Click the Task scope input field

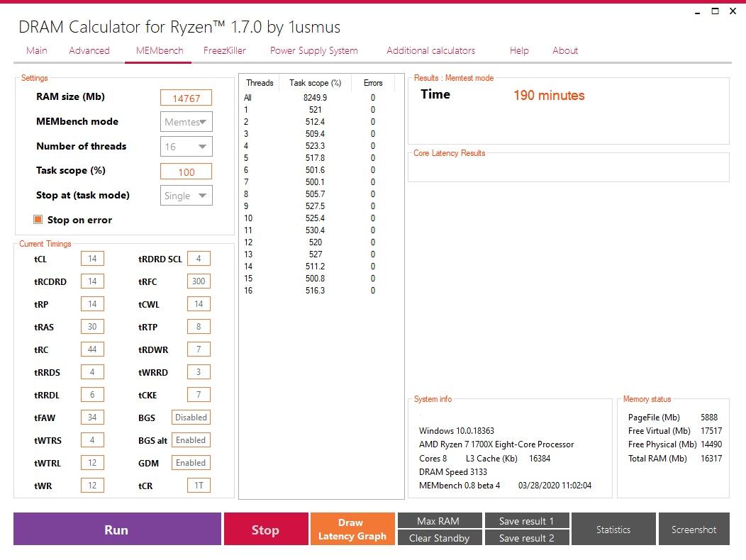(186, 172)
